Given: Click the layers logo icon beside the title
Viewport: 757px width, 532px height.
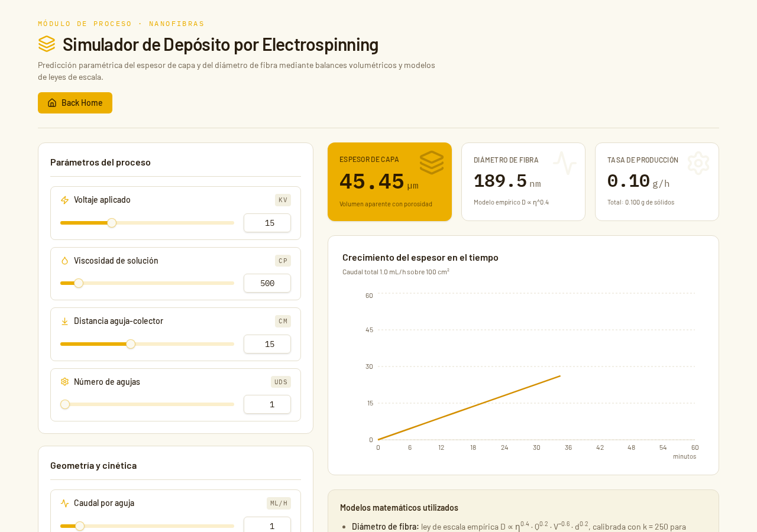Looking at the screenshot, I should [x=47, y=44].
